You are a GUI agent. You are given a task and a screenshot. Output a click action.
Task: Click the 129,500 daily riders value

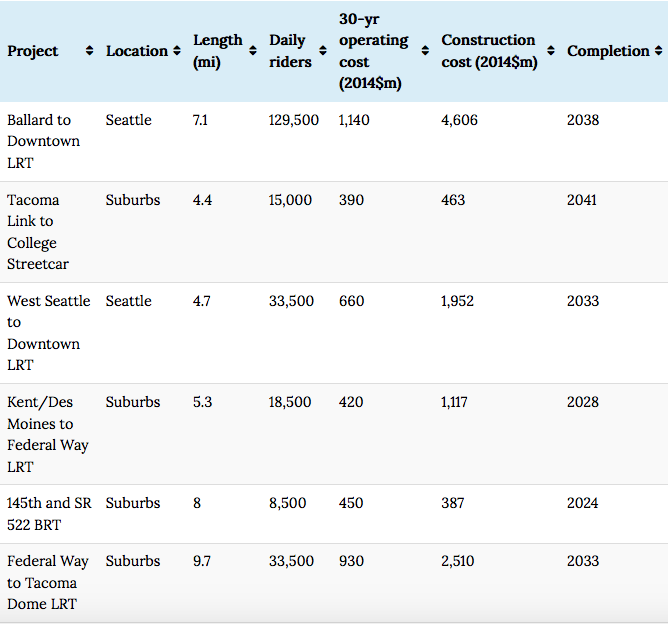(x=294, y=120)
